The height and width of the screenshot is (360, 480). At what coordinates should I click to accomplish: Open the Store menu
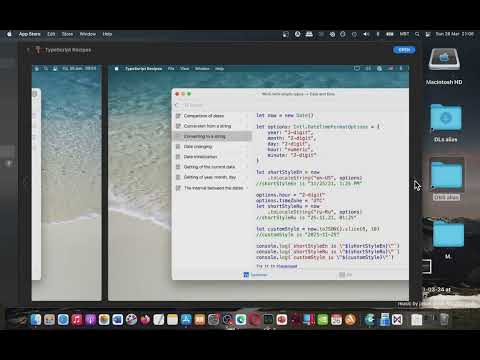pyautogui.click(x=67, y=34)
